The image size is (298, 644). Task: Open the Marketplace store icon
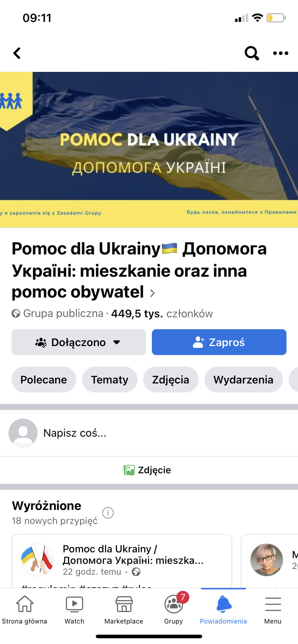point(124,604)
